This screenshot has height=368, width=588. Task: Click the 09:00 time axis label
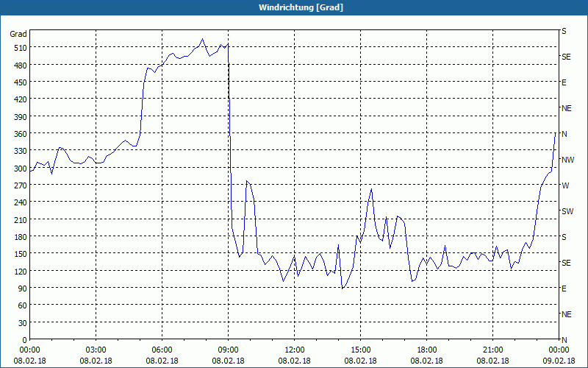pyautogui.click(x=228, y=350)
